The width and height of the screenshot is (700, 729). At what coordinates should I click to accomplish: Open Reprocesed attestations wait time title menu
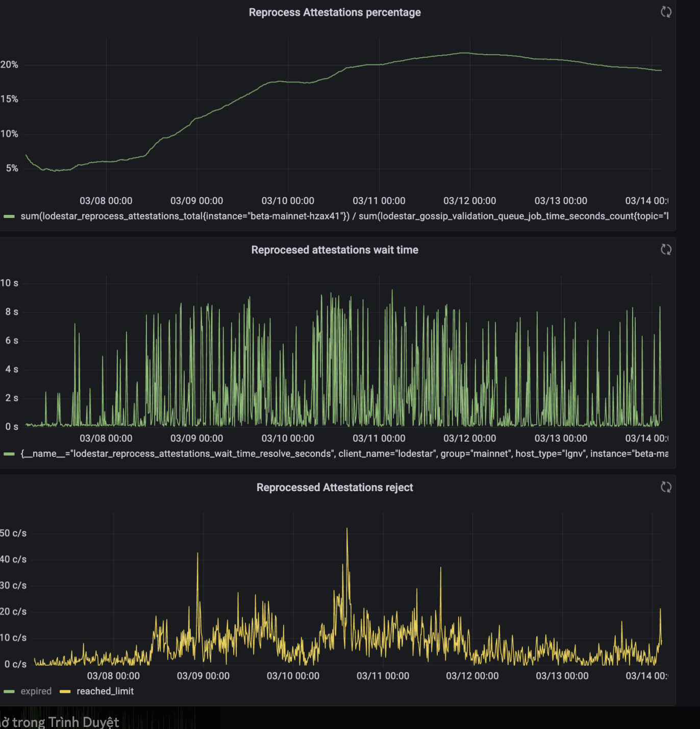coord(335,250)
